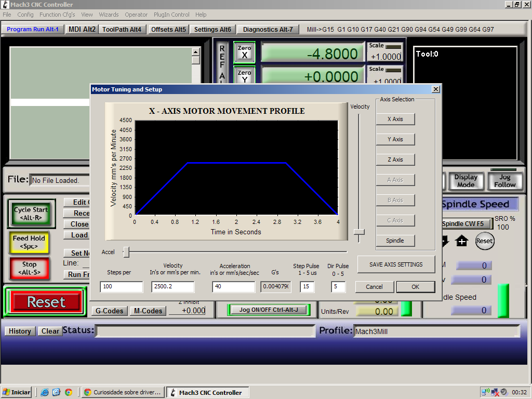
Task: Click the middle quick launch icon
Action: tap(56, 392)
